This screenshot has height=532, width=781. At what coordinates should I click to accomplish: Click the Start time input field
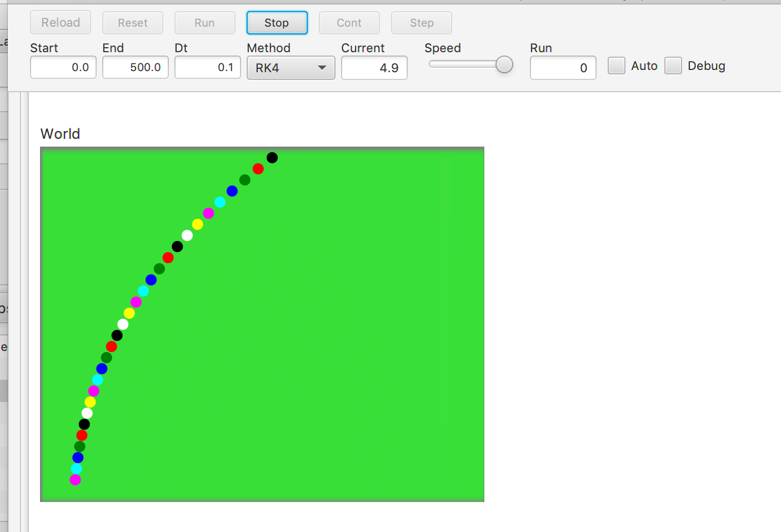63,67
